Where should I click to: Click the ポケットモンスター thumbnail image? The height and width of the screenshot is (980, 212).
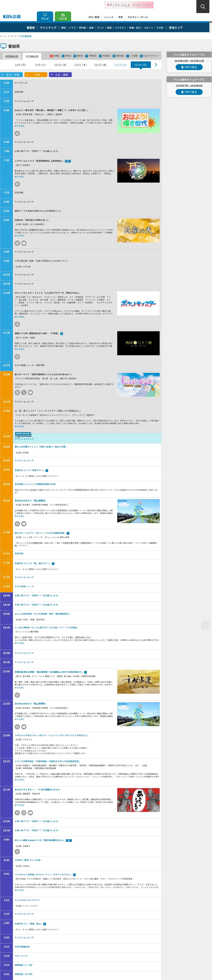pos(138,303)
